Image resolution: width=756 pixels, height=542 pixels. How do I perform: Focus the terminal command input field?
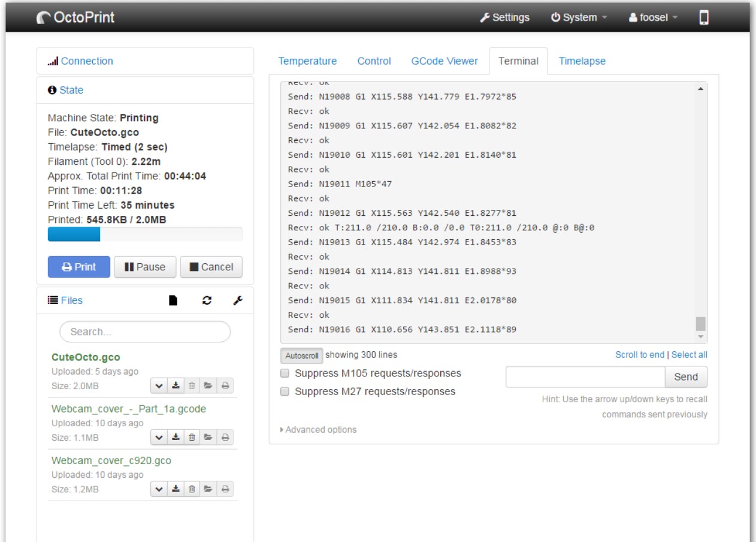585,377
